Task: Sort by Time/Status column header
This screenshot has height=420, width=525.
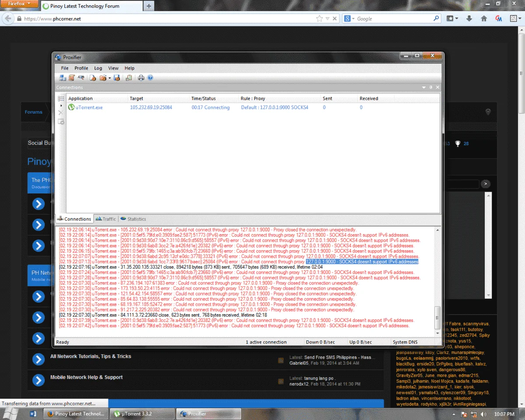Action: point(213,98)
